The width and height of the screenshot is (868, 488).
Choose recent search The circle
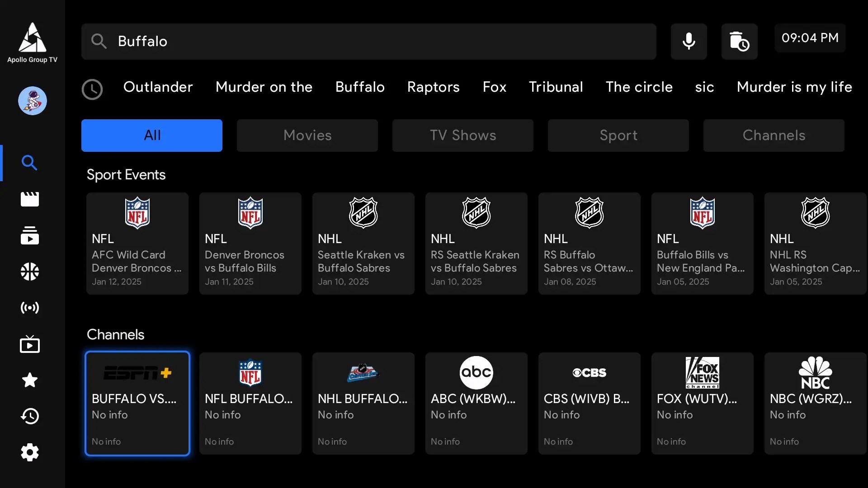tap(639, 87)
